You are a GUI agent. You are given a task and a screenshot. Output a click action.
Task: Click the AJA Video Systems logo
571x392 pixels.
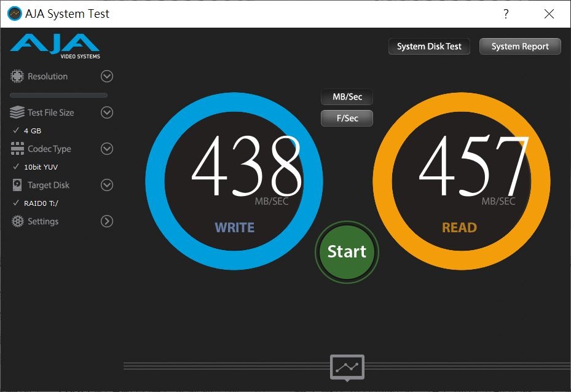pos(55,46)
